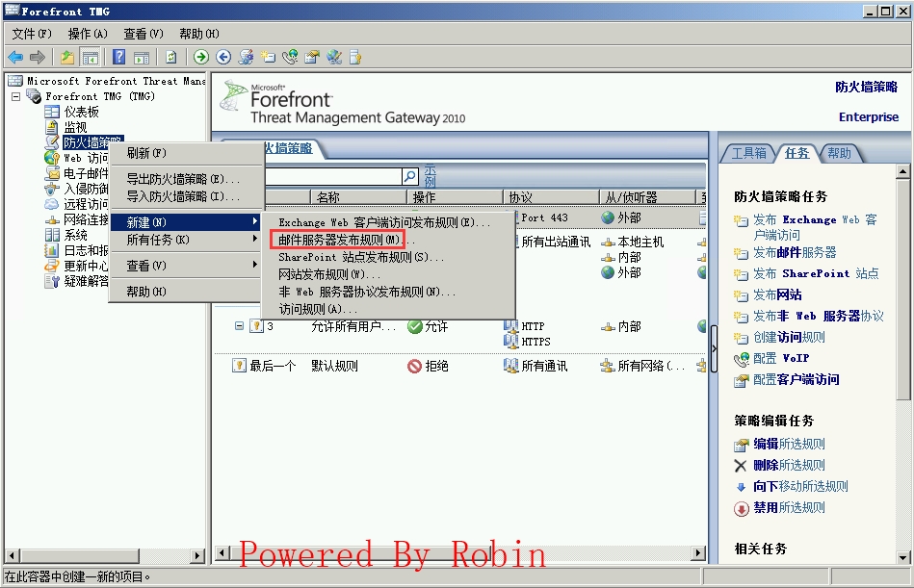Viewport: 914px width, 588px height.
Task: Click the blue left-arrow circle toolbar icon
Action: pos(223,57)
